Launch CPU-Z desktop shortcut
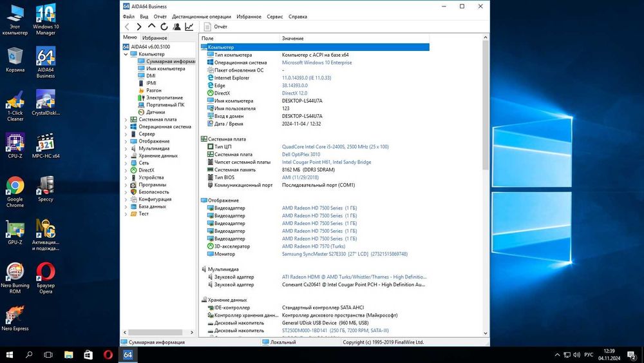644x363 pixels. (x=15, y=146)
